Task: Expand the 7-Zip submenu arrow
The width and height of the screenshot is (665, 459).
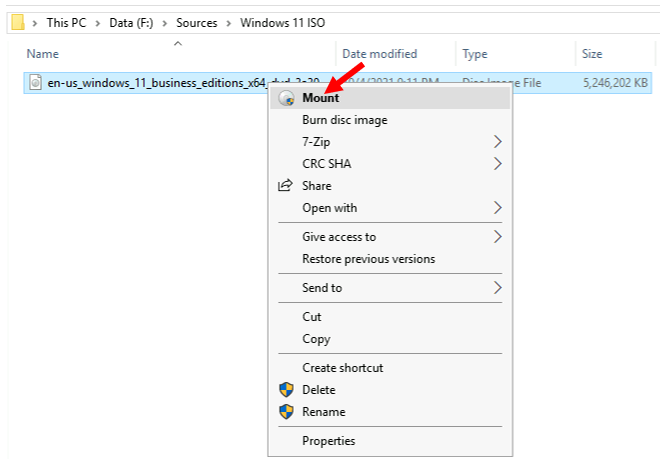Action: [x=498, y=142]
